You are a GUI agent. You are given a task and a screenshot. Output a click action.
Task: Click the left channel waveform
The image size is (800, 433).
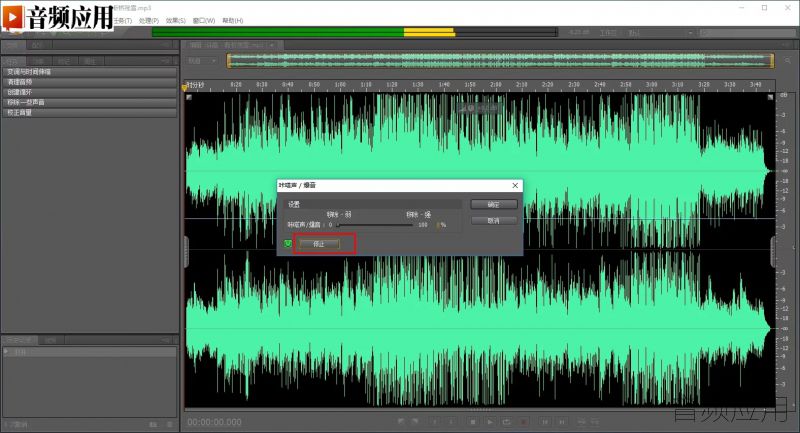pos(480,171)
